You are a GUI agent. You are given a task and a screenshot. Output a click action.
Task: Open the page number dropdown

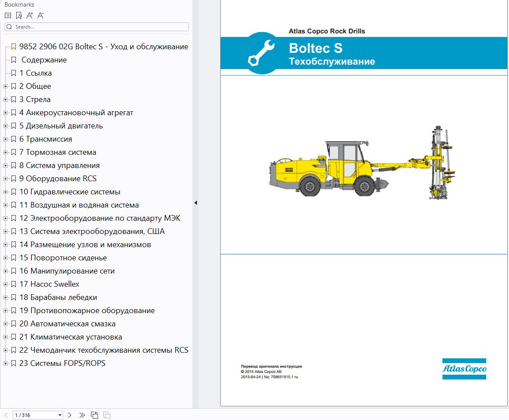60,415
